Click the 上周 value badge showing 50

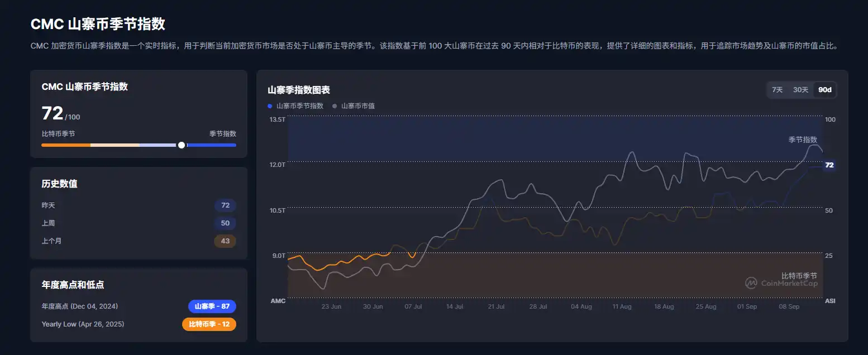[225, 223]
